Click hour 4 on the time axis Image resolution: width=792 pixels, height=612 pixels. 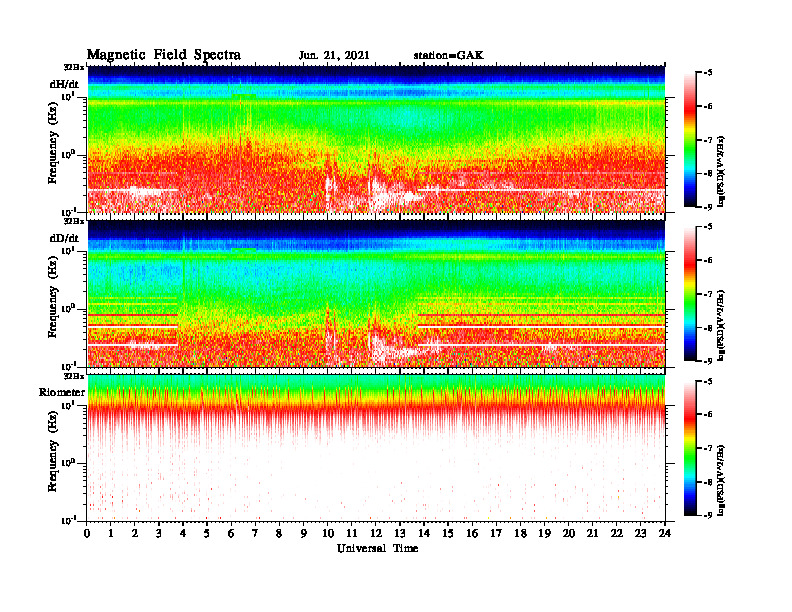(x=183, y=533)
